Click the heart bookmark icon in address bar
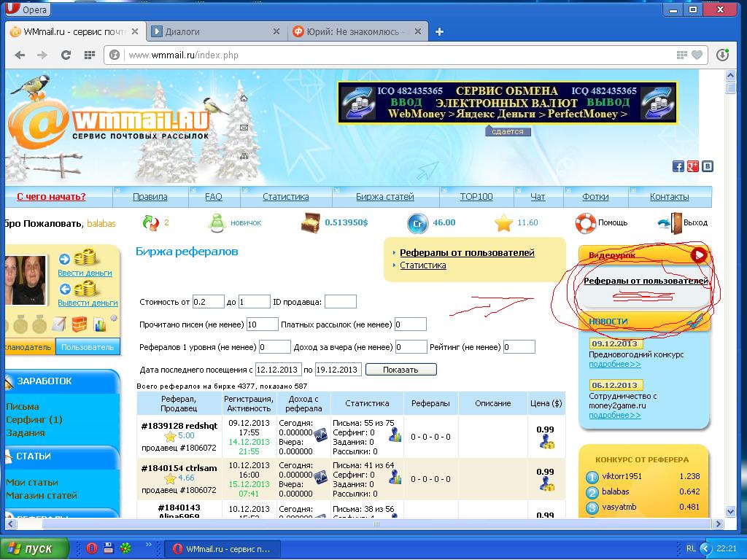 [697, 55]
